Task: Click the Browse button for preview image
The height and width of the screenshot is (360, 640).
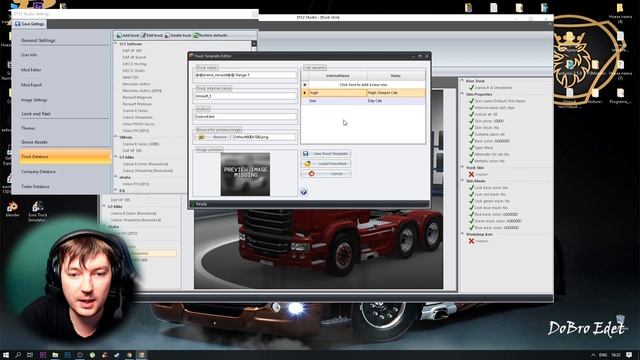Action: 213,137
